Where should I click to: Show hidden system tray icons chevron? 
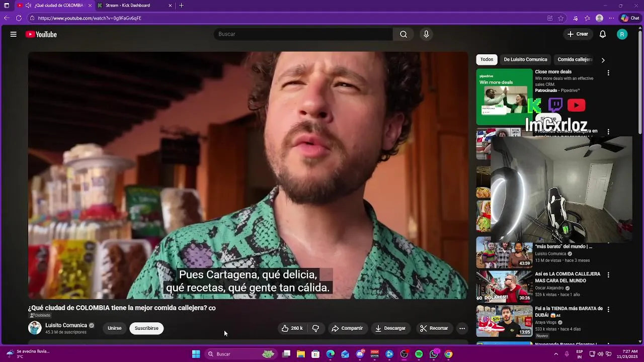click(556, 354)
